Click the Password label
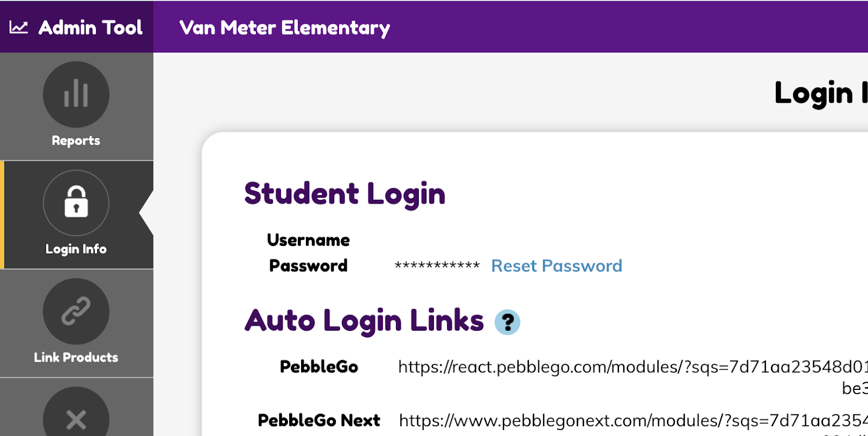 tap(308, 266)
